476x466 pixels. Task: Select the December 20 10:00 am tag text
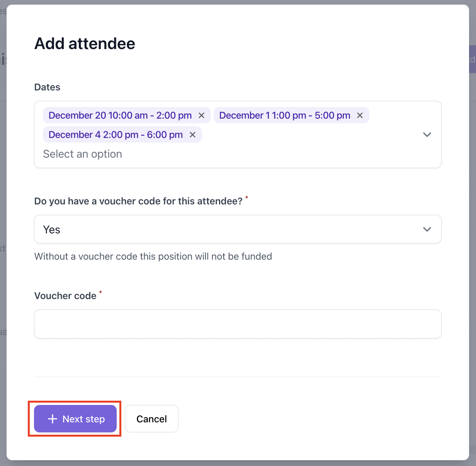[120, 116]
